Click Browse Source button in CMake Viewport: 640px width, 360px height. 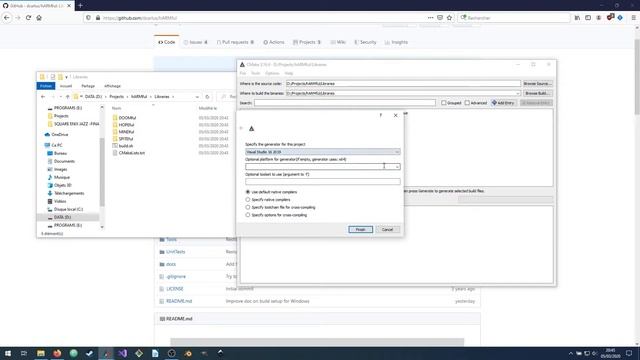pos(538,84)
